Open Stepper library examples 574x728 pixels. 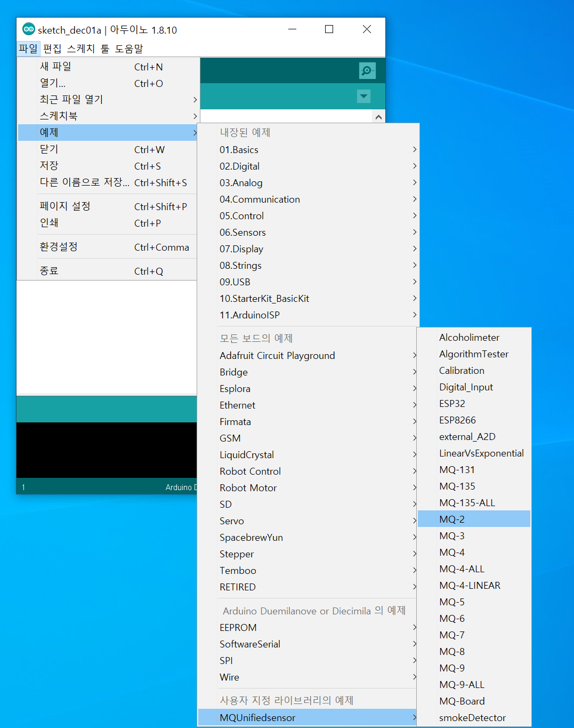[308, 554]
